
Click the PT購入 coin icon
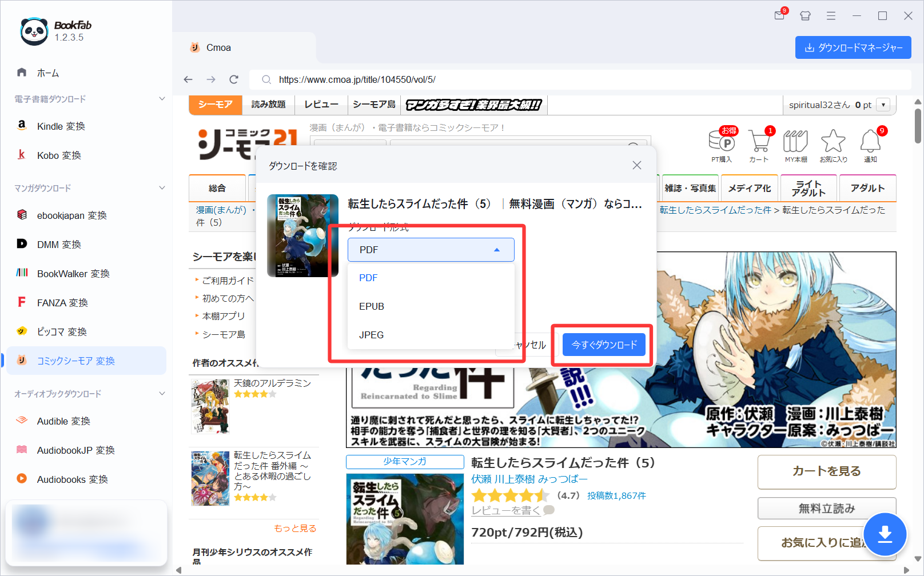pyautogui.click(x=722, y=145)
